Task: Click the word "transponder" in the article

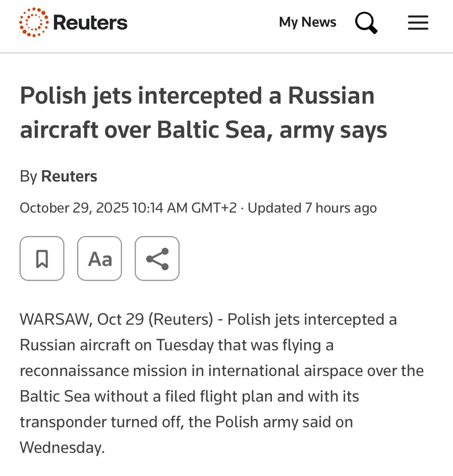Action: 63,422
